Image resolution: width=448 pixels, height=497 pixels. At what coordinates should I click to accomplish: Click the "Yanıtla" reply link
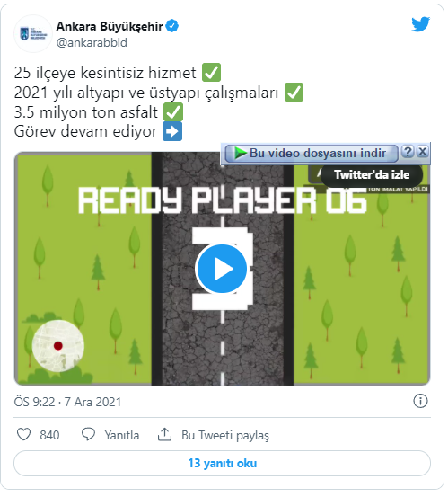pyautogui.click(x=122, y=435)
